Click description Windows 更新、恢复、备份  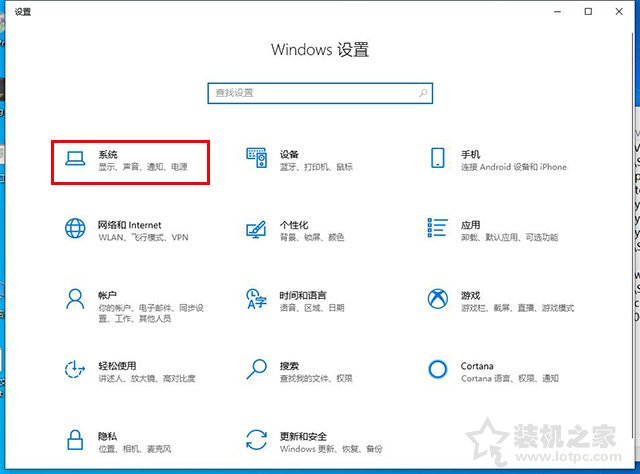tap(331, 449)
